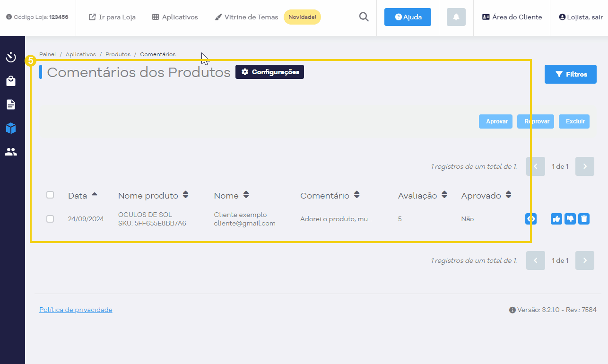Click comment text Adorei o produto
608x364 pixels.
pyautogui.click(x=336, y=219)
